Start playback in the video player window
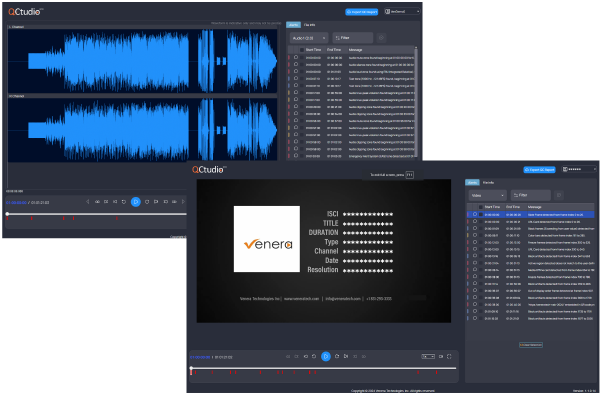600x395 pixels. [x=326, y=356]
